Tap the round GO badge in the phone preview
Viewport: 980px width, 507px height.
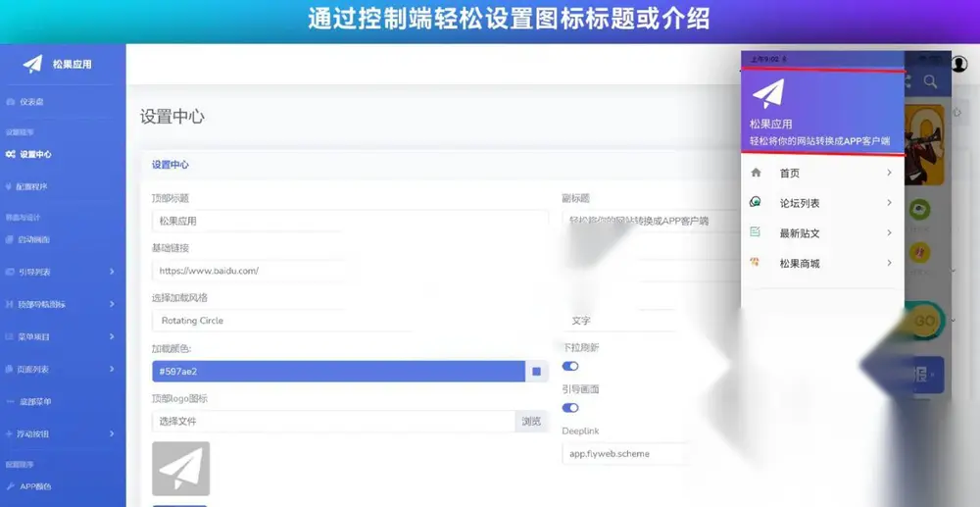(x=923, y=321)
